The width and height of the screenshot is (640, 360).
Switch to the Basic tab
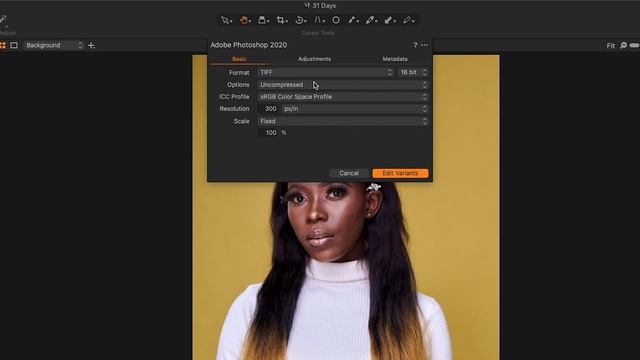coord(239,59)
